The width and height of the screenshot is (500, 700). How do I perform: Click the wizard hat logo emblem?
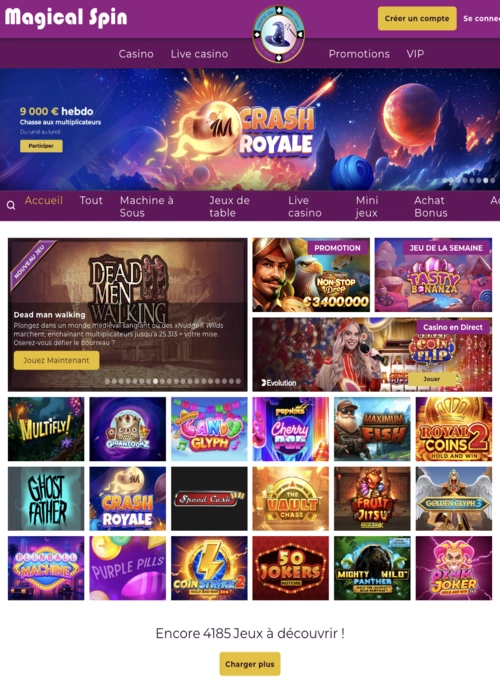pyautogui.click(x=279, y=34)
